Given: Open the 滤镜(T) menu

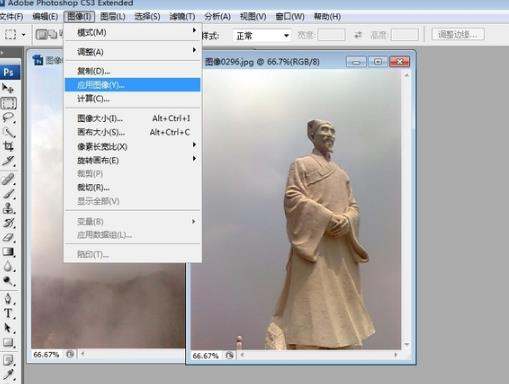Looking at the screenshot, I should [x=182, y=16].
